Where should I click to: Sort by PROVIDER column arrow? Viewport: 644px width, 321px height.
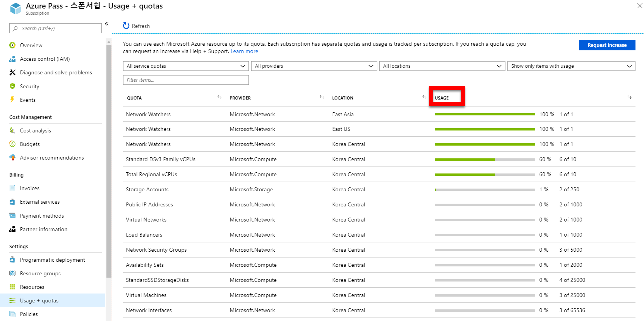322,97
